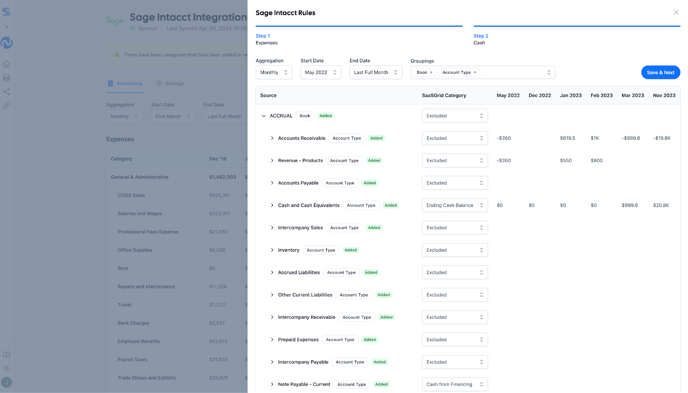Click the Nov 2023 column header
The image size is (688, 393).
point(664,95)
